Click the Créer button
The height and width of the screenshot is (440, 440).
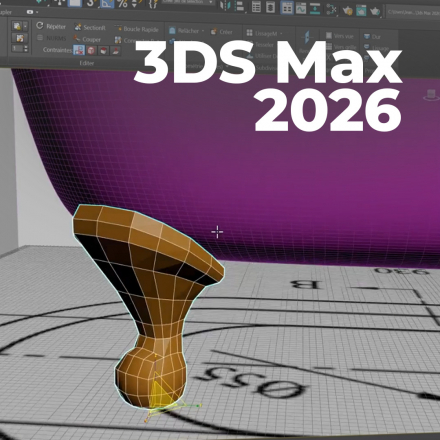pos(222,32)
